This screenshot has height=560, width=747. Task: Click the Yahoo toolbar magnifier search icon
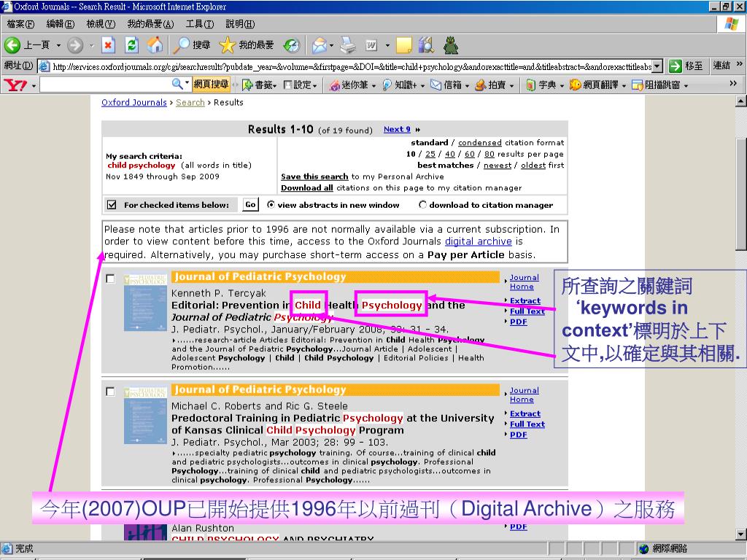tap(177, 85)
